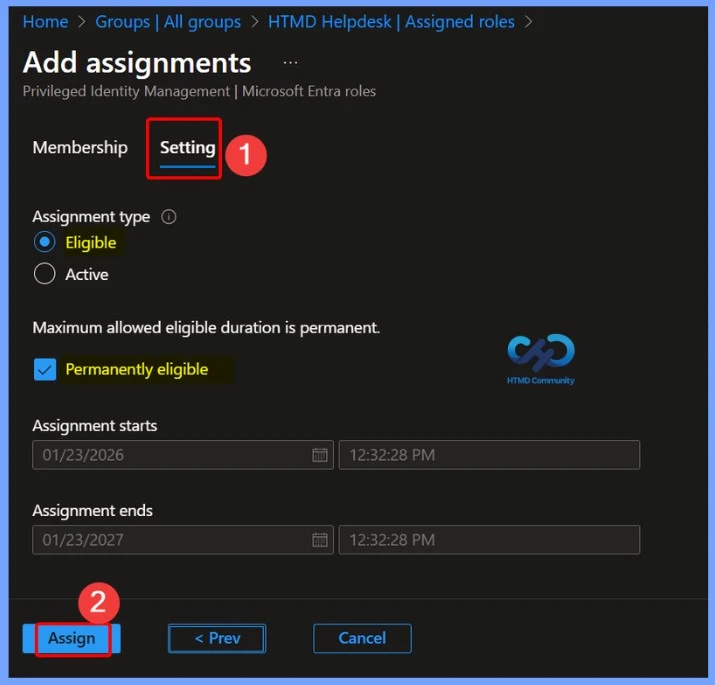The height and width of the screenshot is (685, 715).
Task: Click the Assignment ends date field
Action: coord(170,540)
